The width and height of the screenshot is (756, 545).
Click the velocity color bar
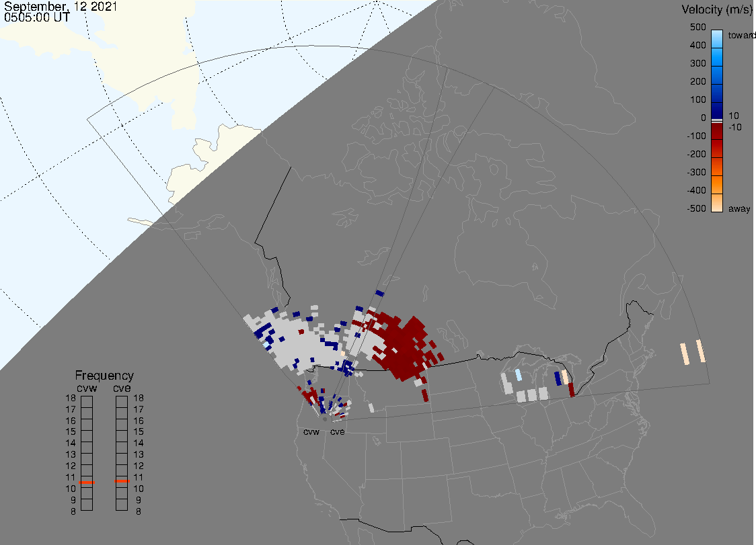(x=717, y=121)
